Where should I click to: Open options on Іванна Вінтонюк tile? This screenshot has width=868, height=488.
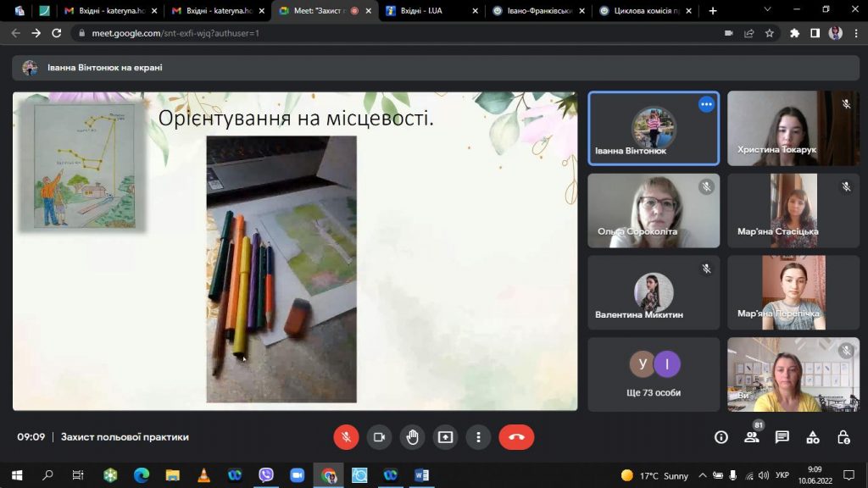[706, 104]
